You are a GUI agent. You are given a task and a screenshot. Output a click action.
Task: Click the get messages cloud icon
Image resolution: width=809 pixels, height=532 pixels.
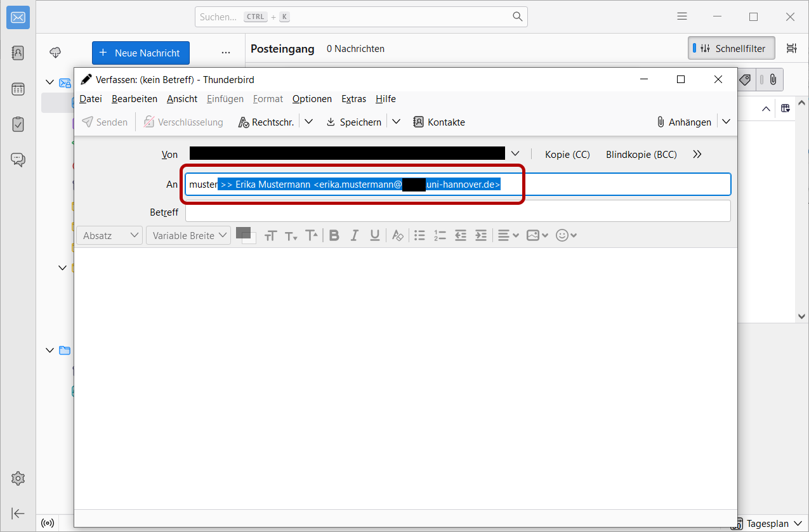(x=55, y=53)
